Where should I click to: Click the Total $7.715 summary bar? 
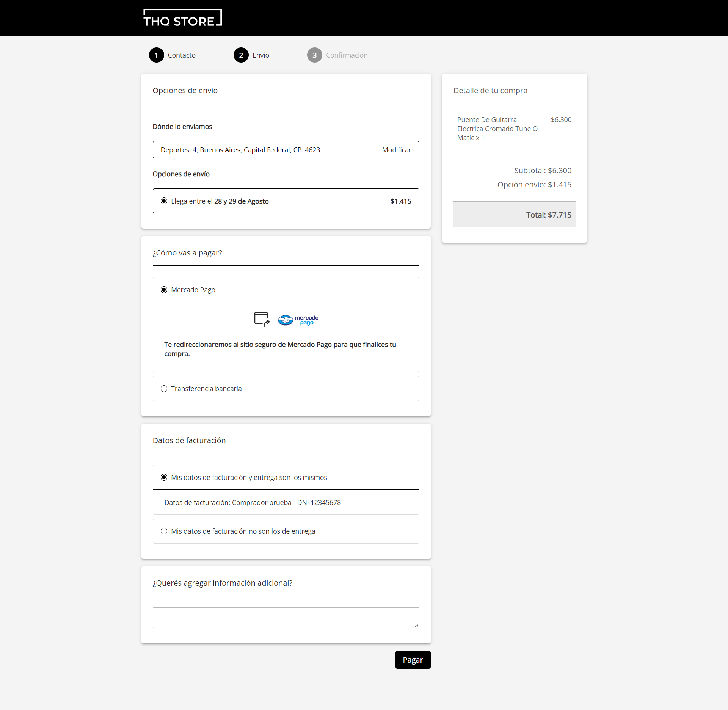tap(514, 215)
